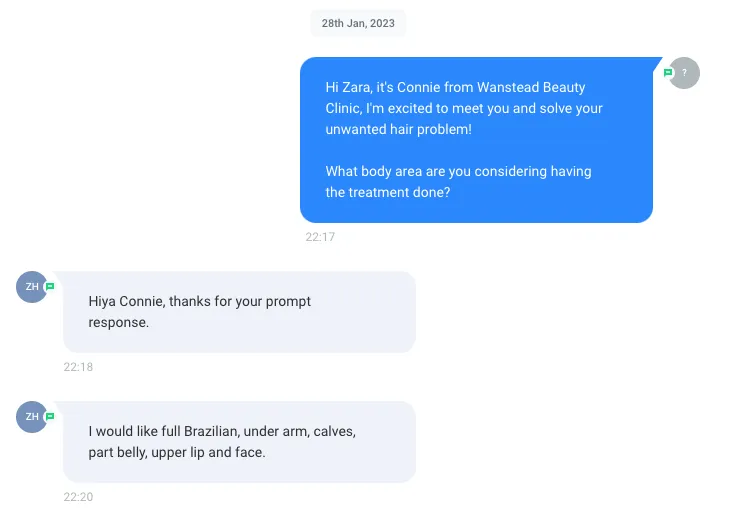Click the 22:18 message timestamp
This screenshot has width=730, height=513.
click(x=78, y=367)
